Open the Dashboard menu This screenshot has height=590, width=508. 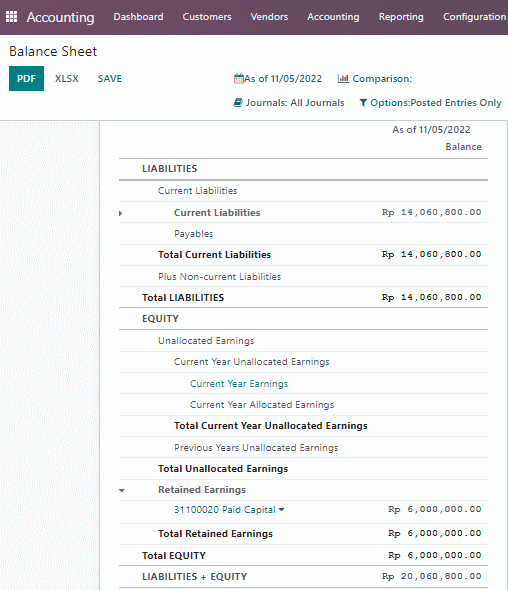(138, 17)
